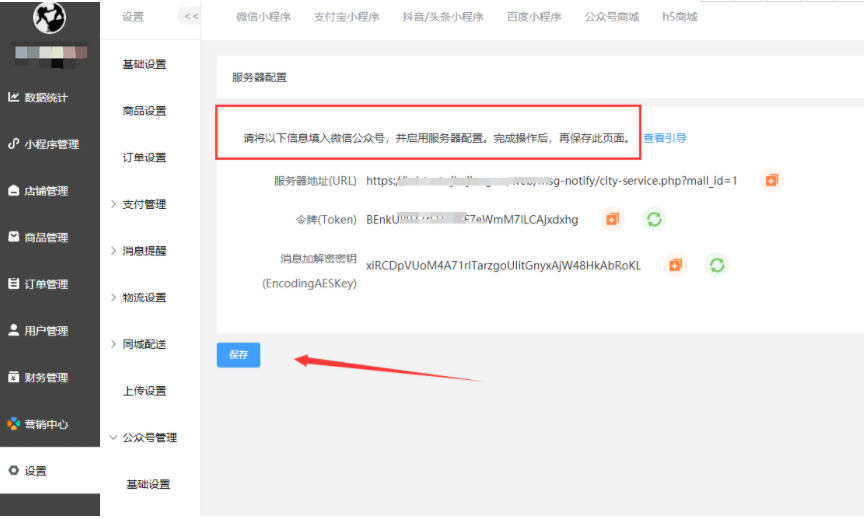This screenshot has height=519, width=864.
Task: Copy the EncodingAESKey with copy icon
Action: pyautogui.click(x=675, y=265)
